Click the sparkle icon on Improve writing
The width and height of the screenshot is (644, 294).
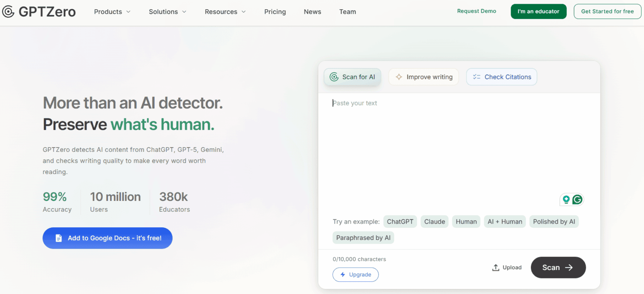click(399, 77)
